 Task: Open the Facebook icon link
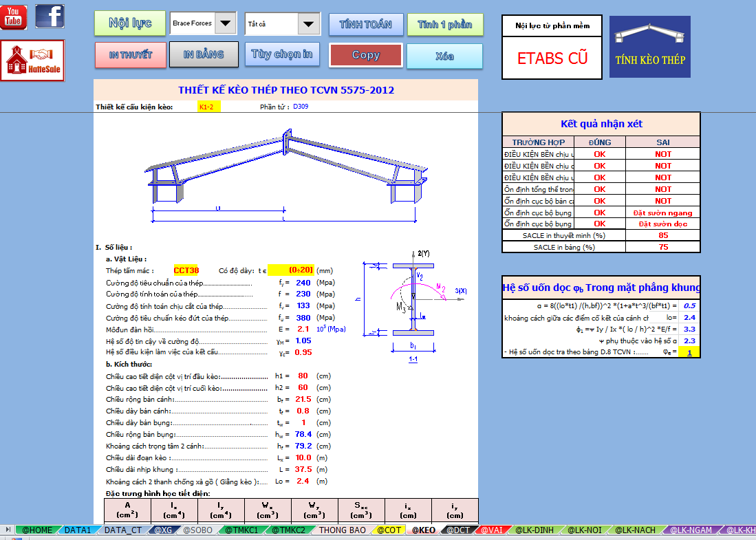click(50, 16)
